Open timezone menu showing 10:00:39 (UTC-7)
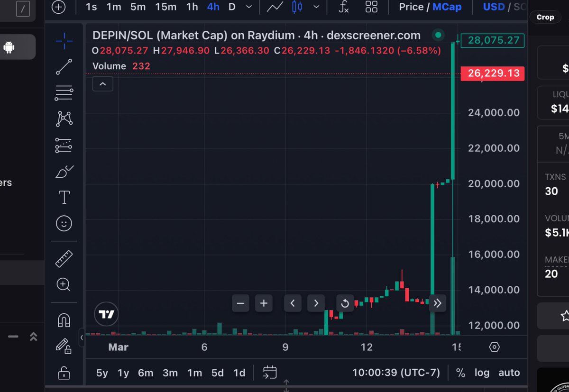Image resolution: width=569 pixels, height=392 pixels. coord(396,373)
